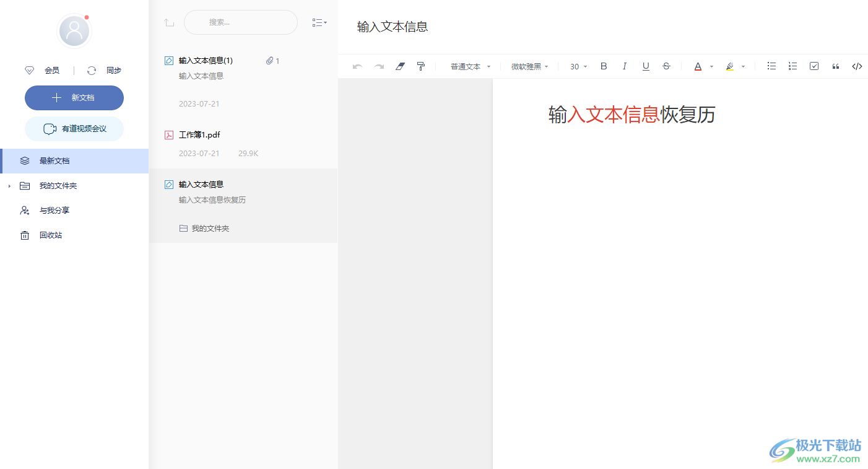868x469 pixels.
Task: Create a new document with 新文档 button
Action: 74,98
